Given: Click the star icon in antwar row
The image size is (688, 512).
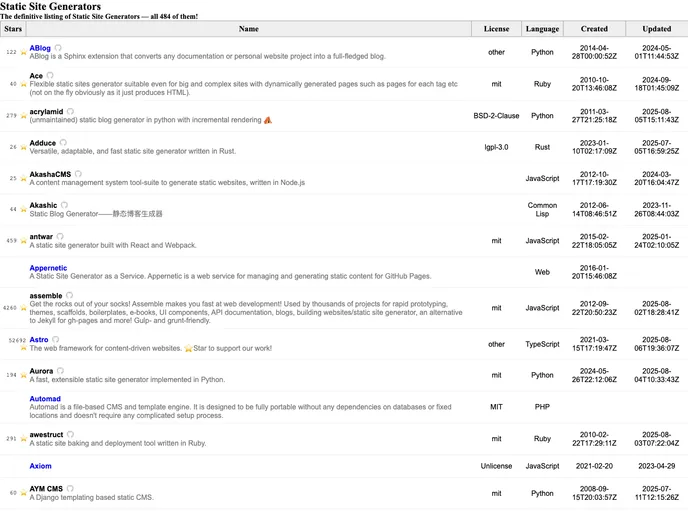Looking at the screenshot, I should [x=23, y=241].
